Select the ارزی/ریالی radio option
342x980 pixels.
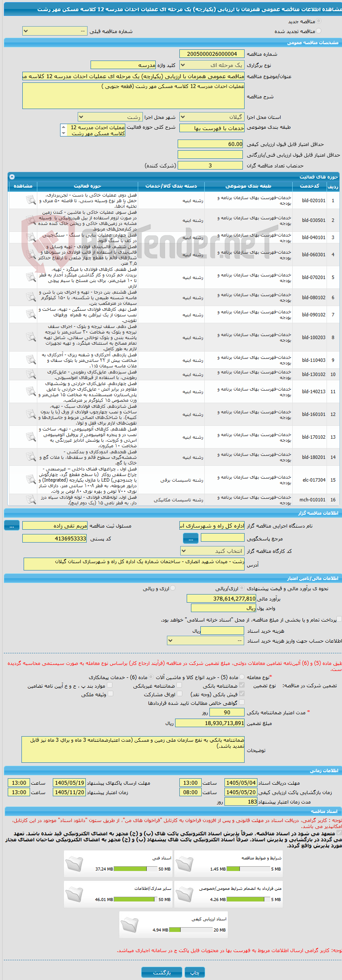pos(242,589)
